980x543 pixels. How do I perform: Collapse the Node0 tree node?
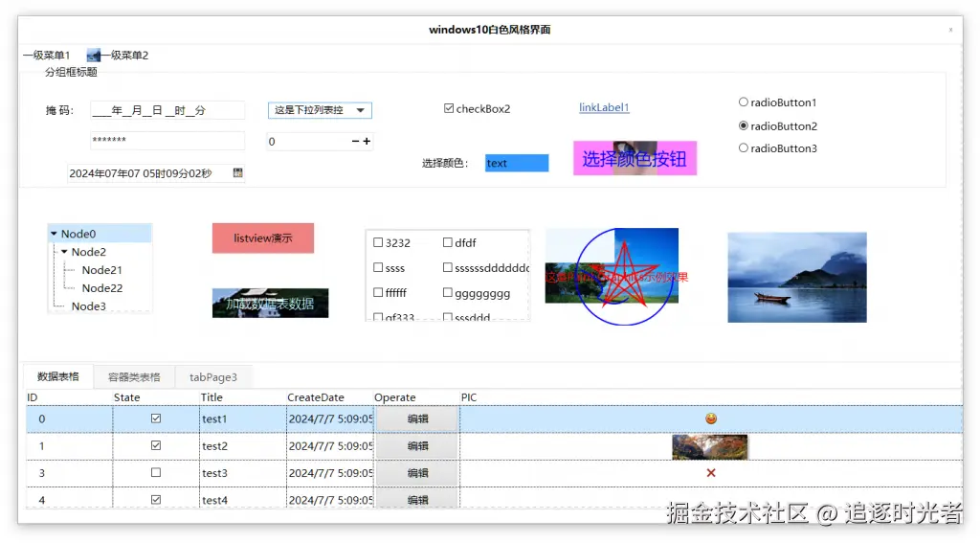[x=54, y=234]
